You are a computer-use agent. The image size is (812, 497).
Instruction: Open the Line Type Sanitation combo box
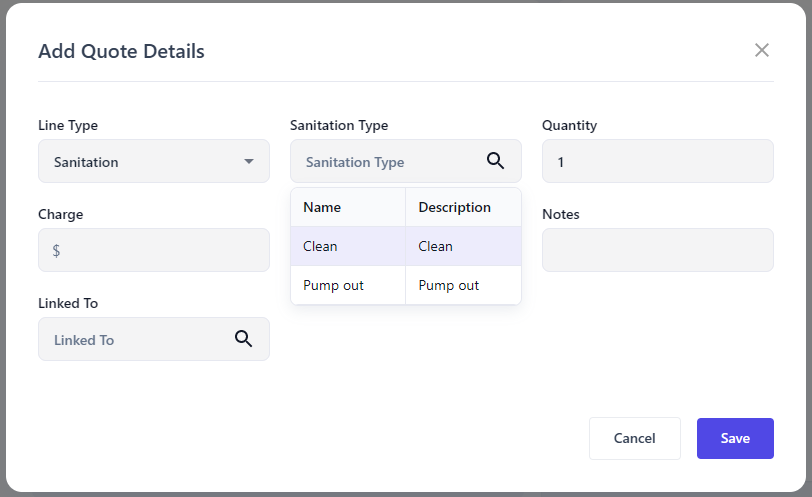[x=140, y=162]
